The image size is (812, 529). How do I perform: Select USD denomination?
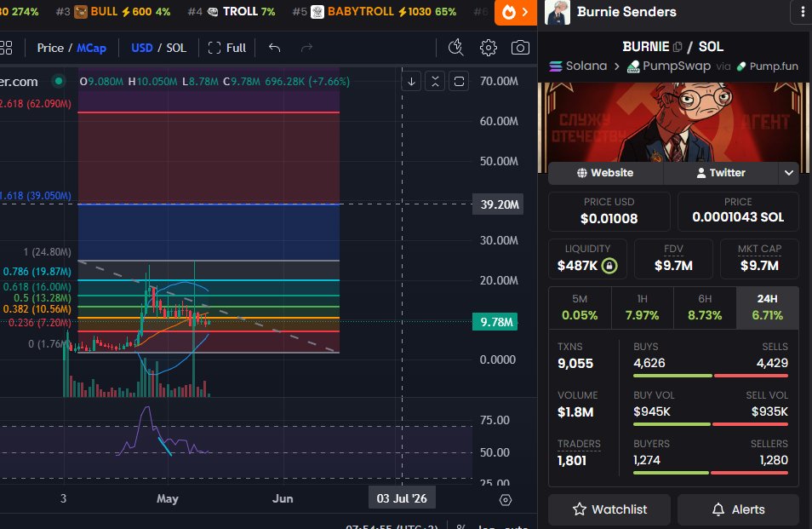(142, 49)
